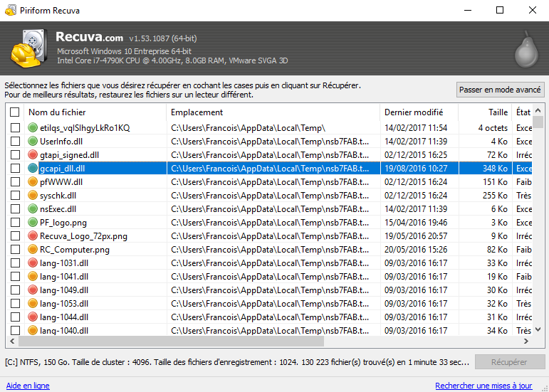Click the orange status dot of syschk.dll
This screenshot has width=549, height=392.
point(33,195)
